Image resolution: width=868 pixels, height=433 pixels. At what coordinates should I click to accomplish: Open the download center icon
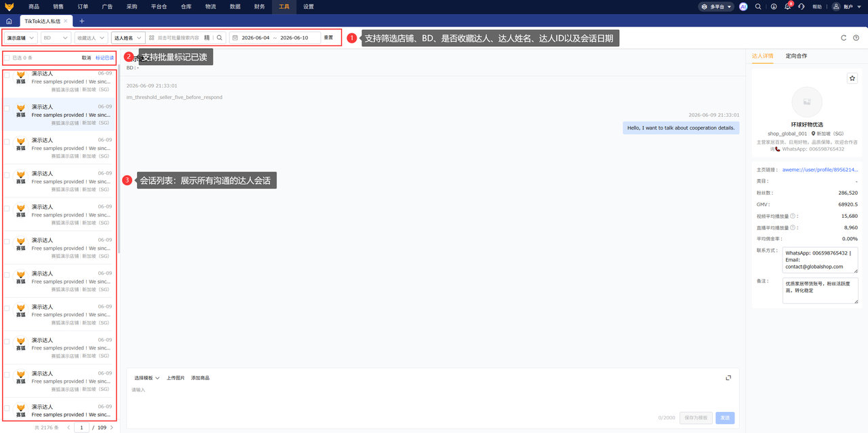773,7
